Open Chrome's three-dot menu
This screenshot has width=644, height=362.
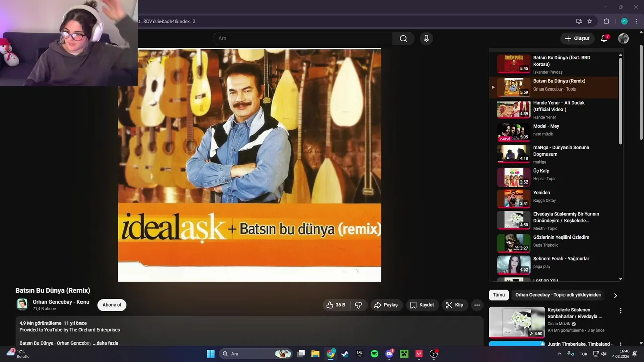pyautogui.click(x=636, y=21)
